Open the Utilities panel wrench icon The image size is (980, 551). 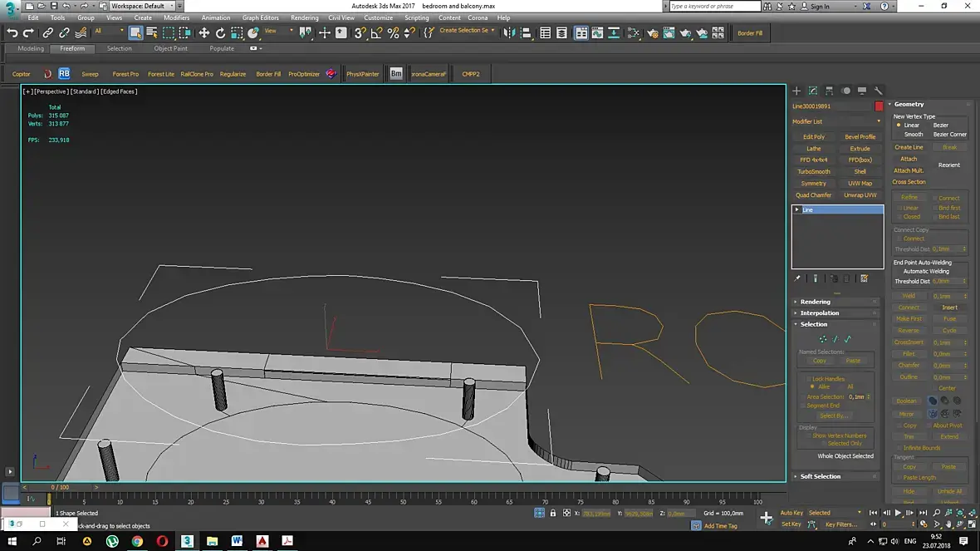[x=878, y=91]
